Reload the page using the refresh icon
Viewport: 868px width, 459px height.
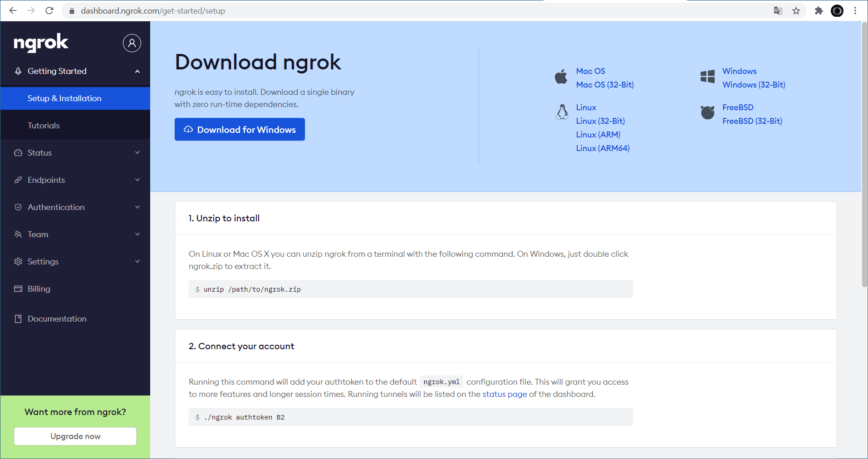coord(49,11)
